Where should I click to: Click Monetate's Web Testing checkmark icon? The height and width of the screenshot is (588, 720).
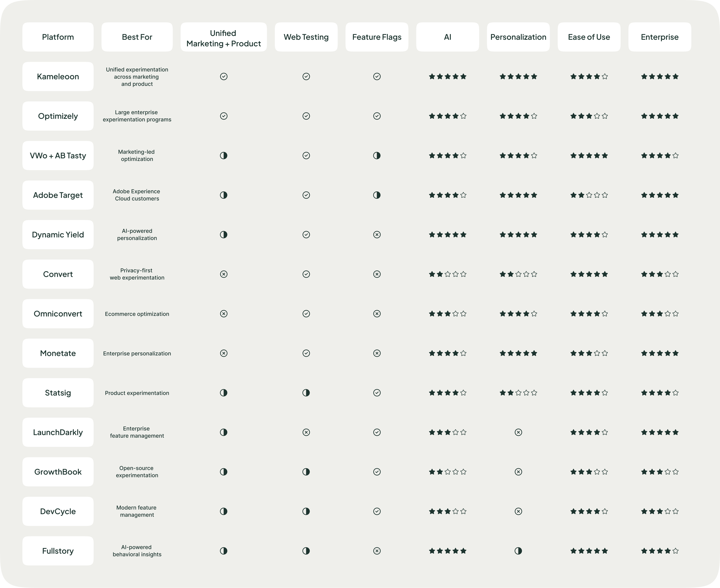306,353
